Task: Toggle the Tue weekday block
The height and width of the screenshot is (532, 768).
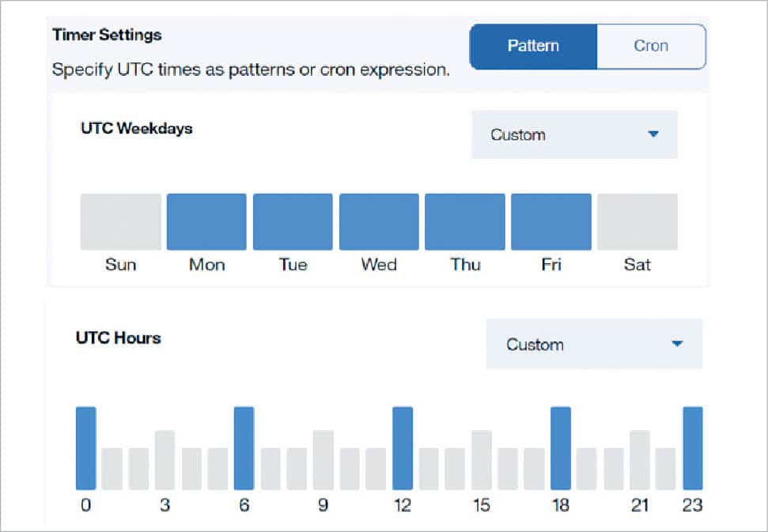Action: (x=293, y=222)
